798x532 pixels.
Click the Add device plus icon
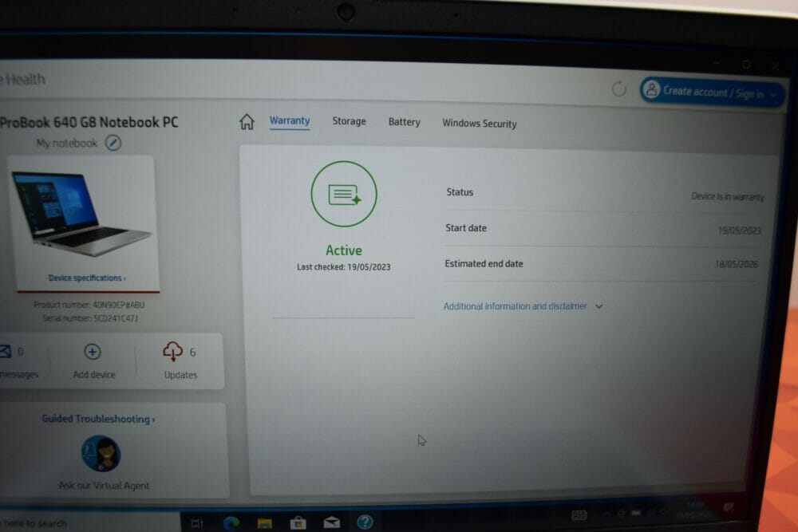pyautogui.click(x=92, y=352)
